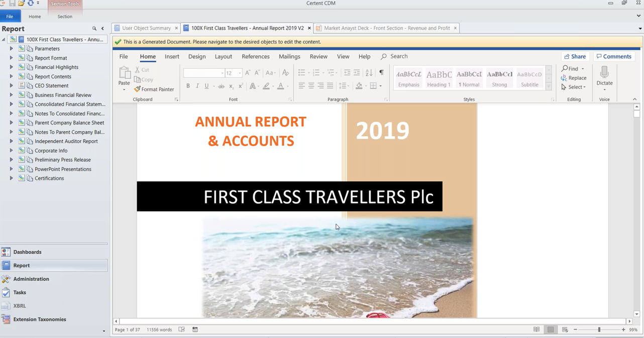Click the Format Painter button

coord(154,89)
